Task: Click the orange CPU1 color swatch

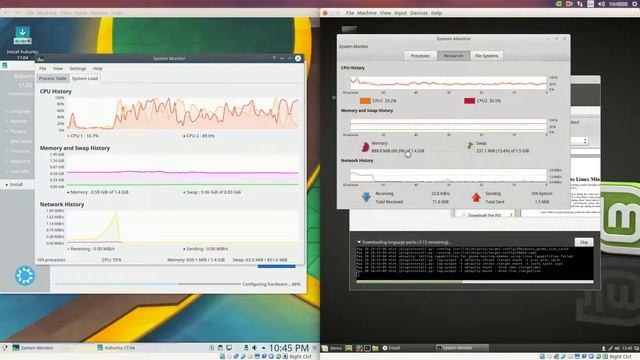Action: (365, 100)
